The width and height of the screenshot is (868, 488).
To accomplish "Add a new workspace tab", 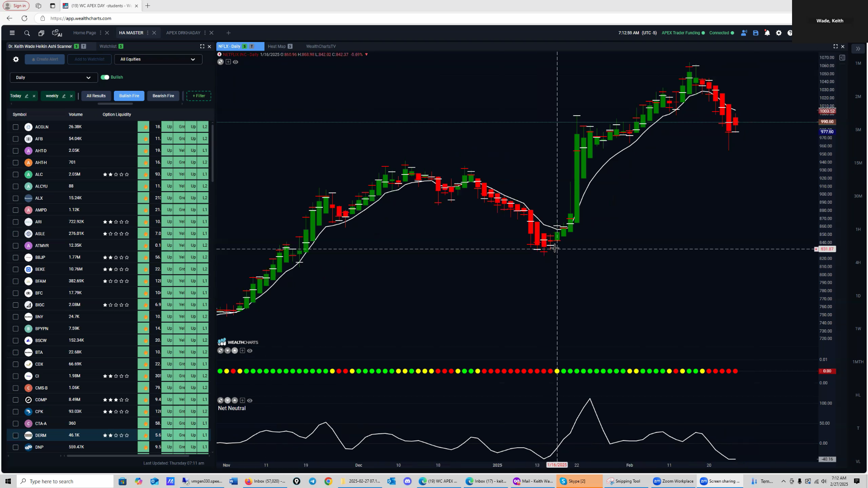I will coord(228,33).
